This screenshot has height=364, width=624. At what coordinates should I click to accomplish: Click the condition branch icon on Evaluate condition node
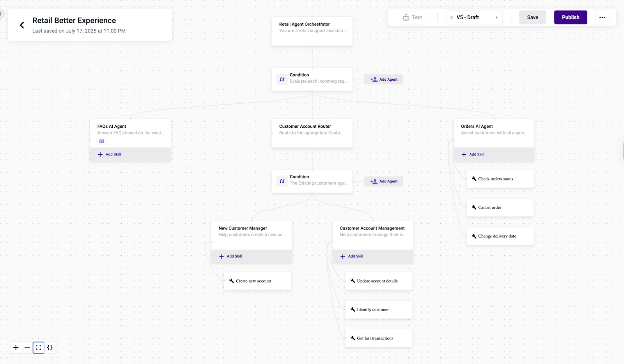pos(282,79)
